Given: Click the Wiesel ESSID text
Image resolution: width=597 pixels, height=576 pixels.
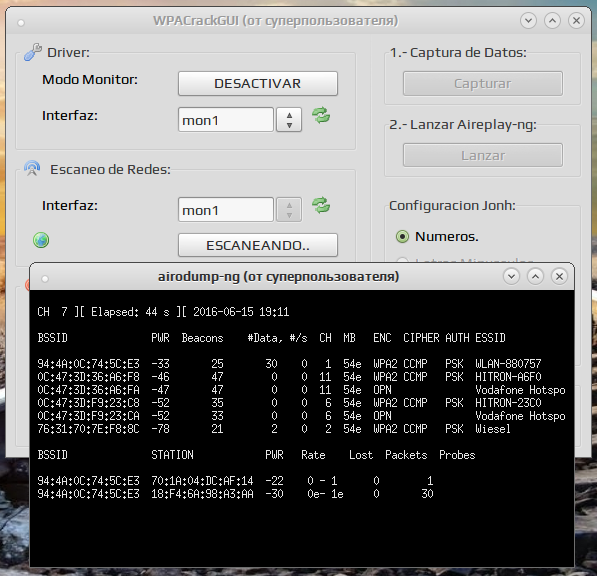Looking at the screenshot, I should pyautogui.click(x=493, y=429).
